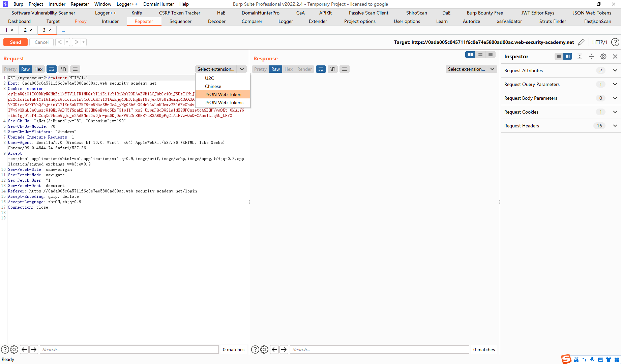Close Repeater tab 2
The image size is (621, 364).
point(31,30)
